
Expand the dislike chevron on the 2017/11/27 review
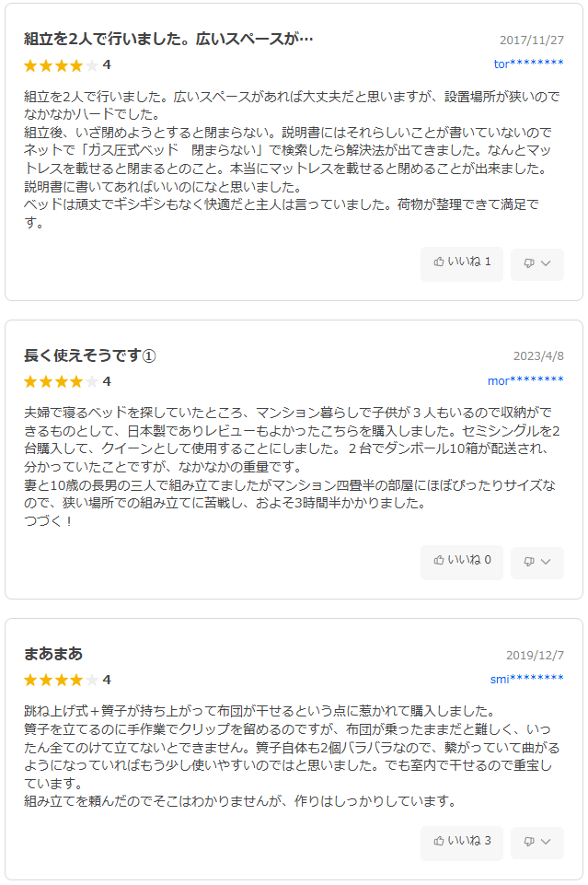point(547,263)
